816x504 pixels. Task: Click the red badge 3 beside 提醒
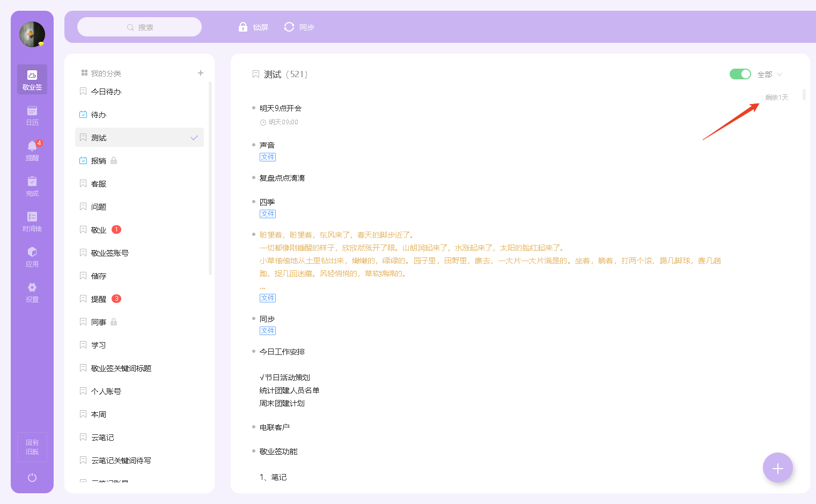tap(116, 299)
